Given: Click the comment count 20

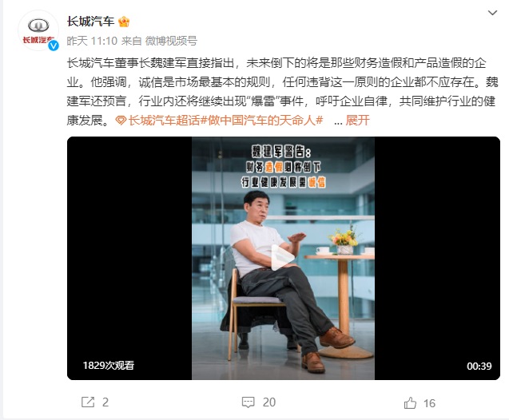Looking at the screenshot, I should [x=269, y=402].
